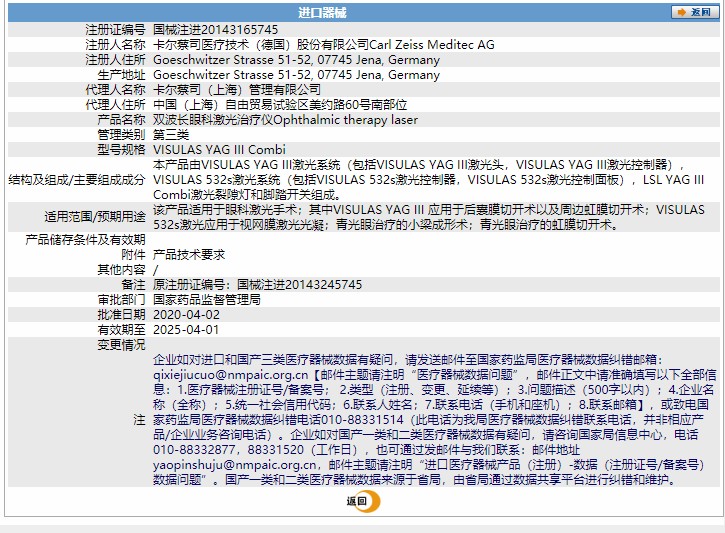Select approval date 2020-04-02
The width and height of the screenshot is (725, 533).
pos(186,315)
